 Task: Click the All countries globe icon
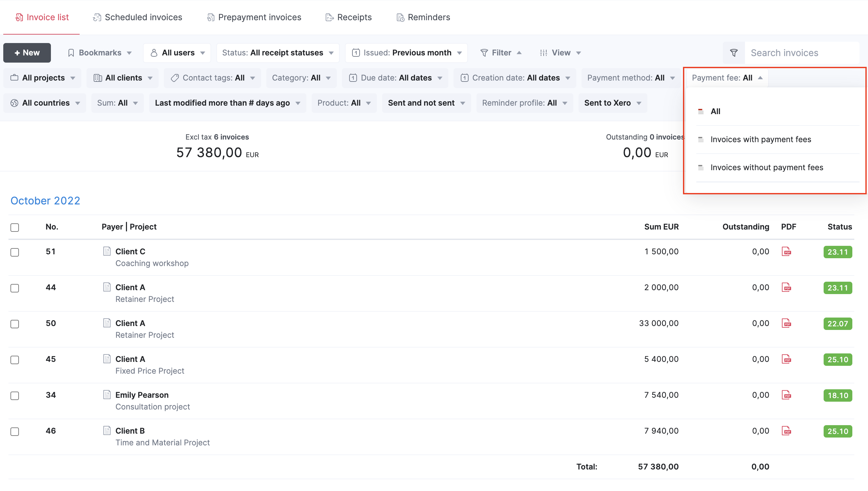pos(14,103)
